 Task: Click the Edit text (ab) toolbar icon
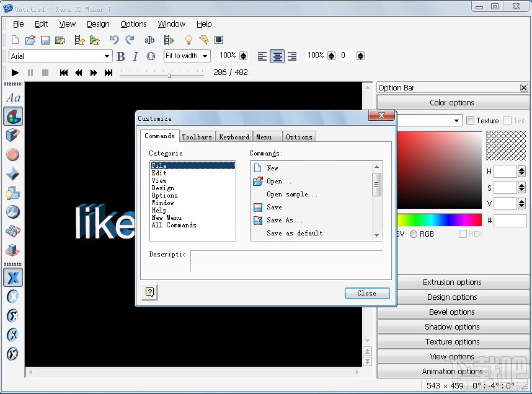(x=149, y=40)
